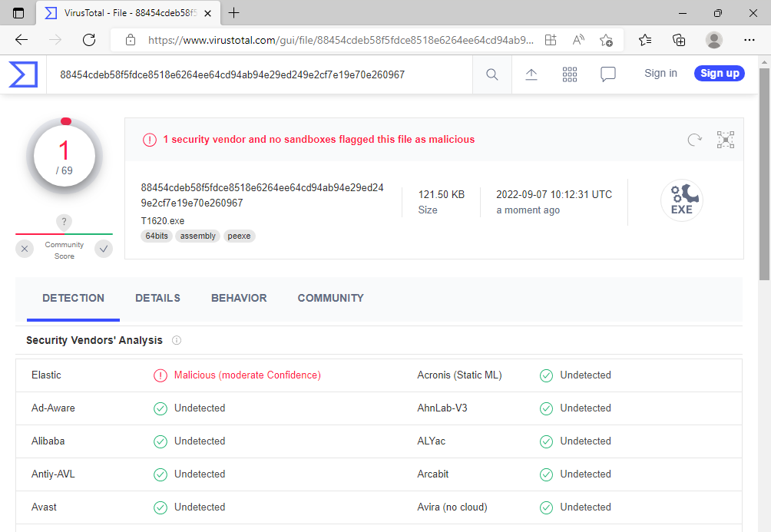Click the file upload icon
The height and width of the screenshot is (532, 771).
pos(531,74)
